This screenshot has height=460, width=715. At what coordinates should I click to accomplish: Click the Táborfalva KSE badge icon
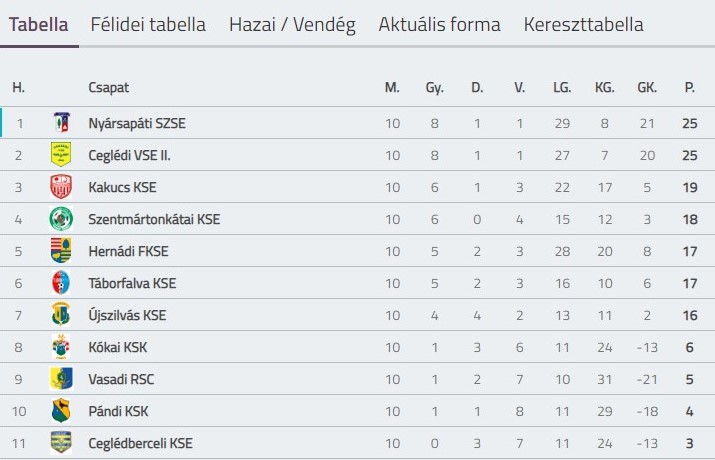61,283
